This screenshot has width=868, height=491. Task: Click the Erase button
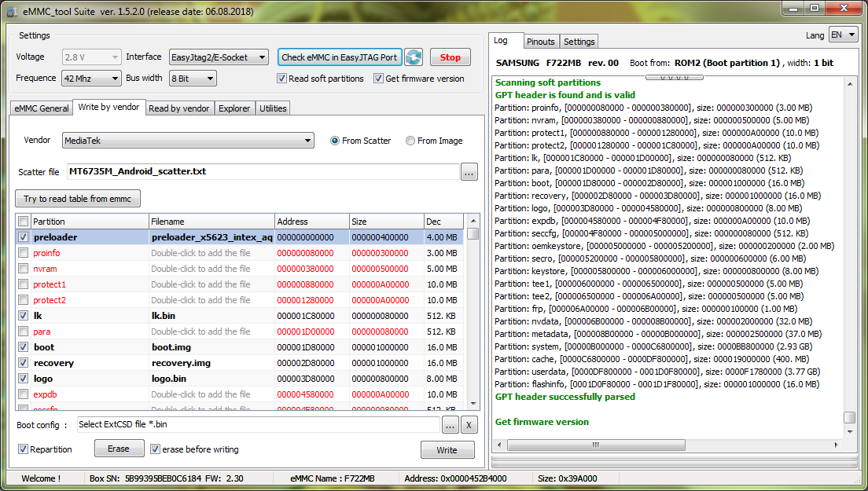point(119,449)
